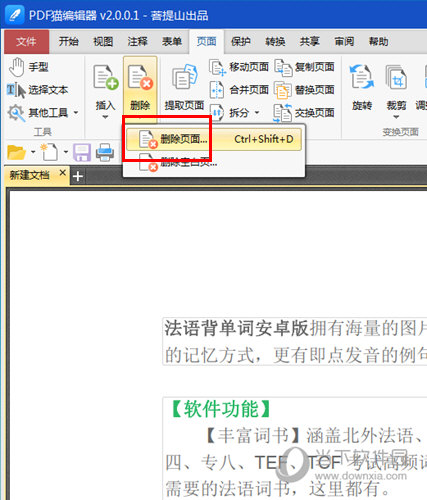Click 交换页面 in the ribbon

[304, 113]
